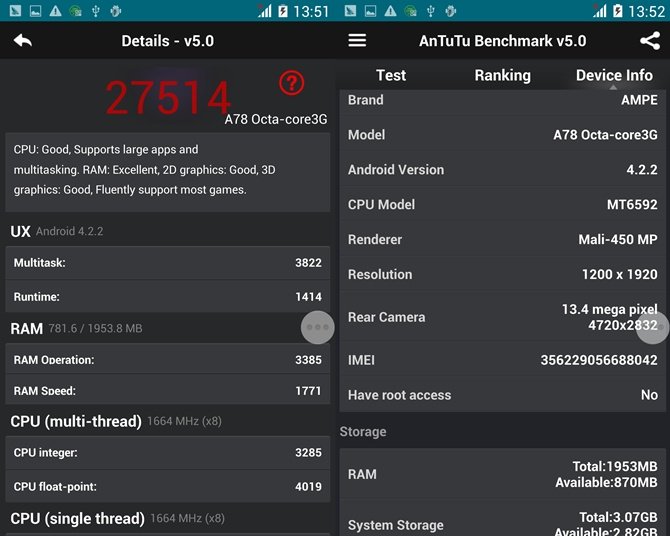Select the Android Version 4.2.2 row
The width and height of the screenshot is (670, 536).
[x=502, y=169]
